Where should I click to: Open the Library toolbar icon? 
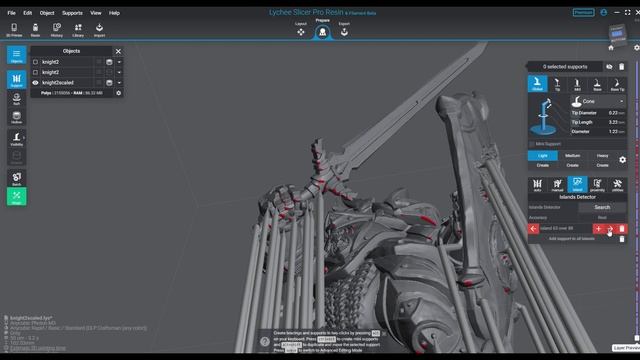point(78,30)
